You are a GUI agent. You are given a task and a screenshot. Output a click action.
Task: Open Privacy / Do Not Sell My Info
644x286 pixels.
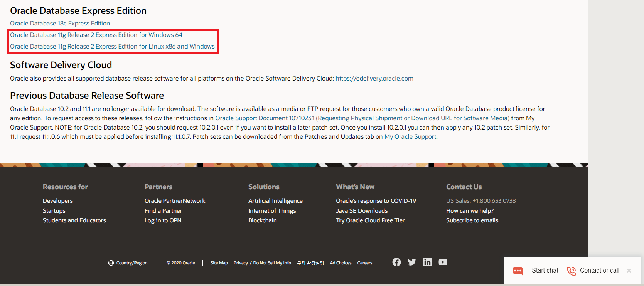tap(262, 263)
